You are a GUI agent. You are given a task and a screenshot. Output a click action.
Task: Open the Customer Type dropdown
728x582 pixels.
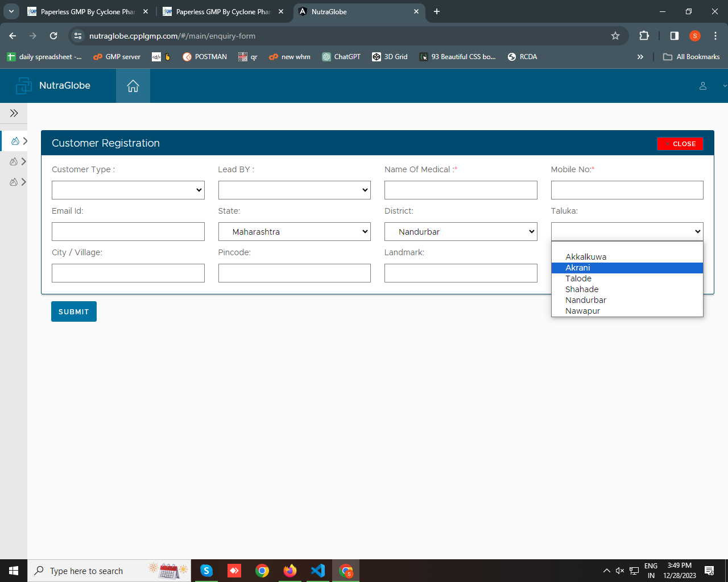coord(128,190)
